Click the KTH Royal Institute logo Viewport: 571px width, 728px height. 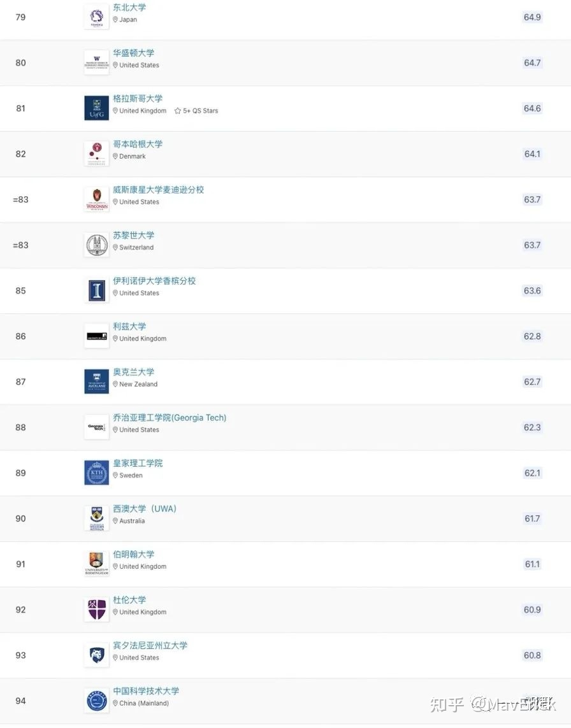pos(97,473)
